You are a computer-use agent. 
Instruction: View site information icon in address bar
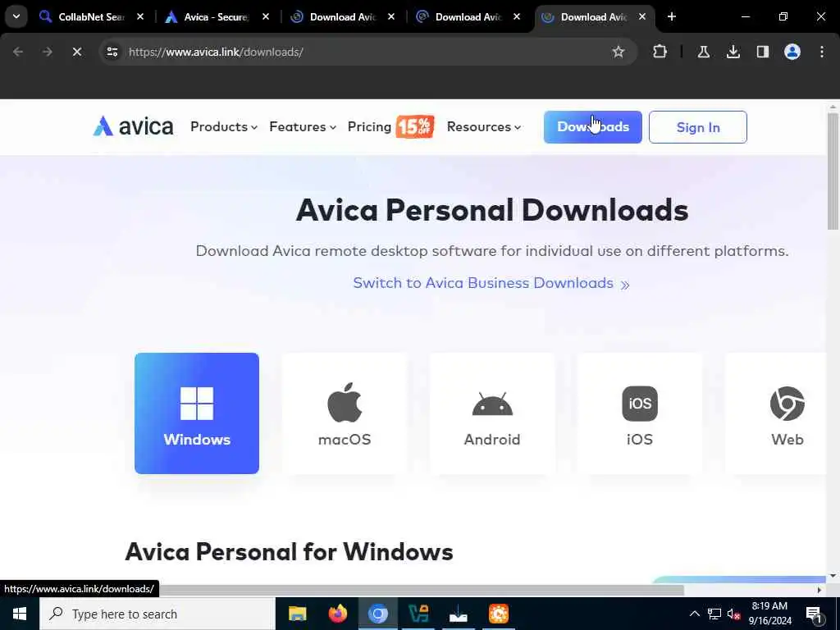112,52
